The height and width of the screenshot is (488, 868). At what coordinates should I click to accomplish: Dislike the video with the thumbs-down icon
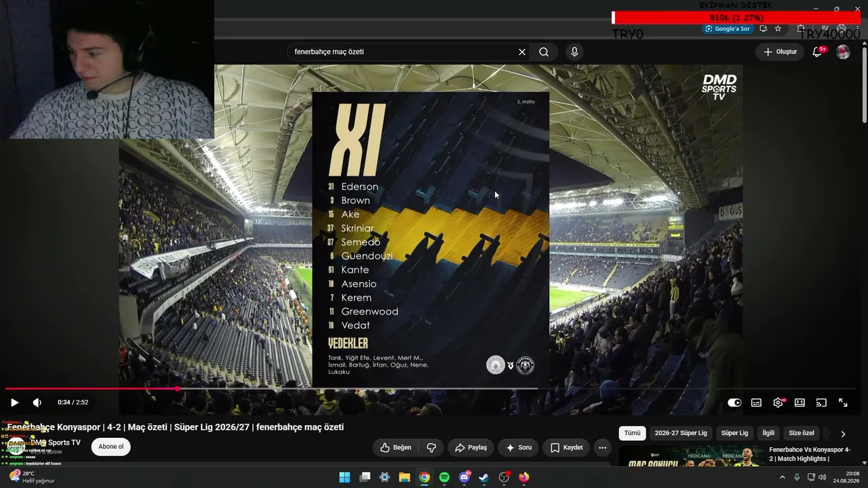point(431,447)
